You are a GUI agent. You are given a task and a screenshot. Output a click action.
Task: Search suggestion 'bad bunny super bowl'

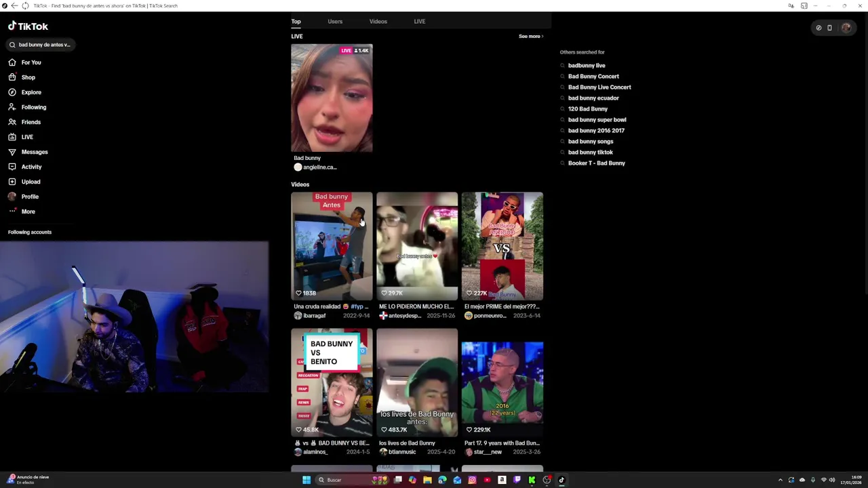597,120
